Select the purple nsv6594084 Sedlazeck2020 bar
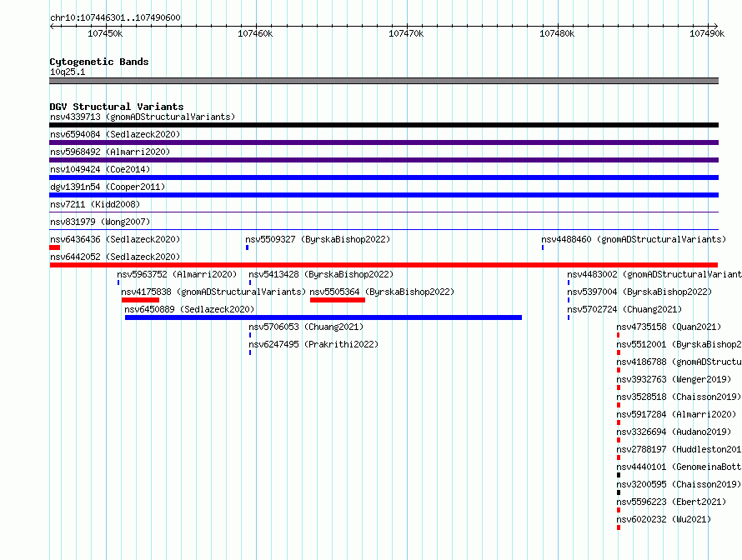 tap(384, 142)
